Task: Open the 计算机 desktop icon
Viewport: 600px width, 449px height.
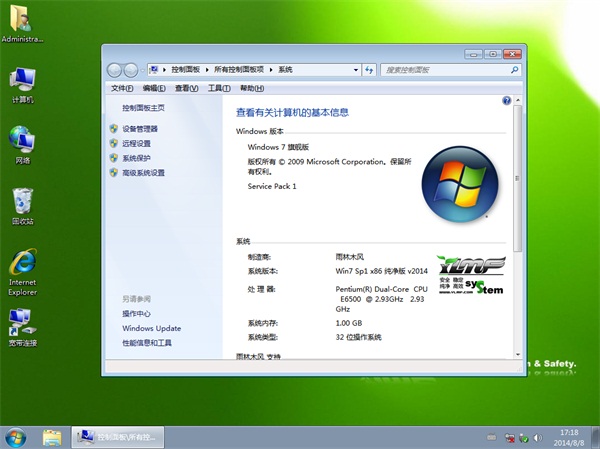Action: (23, 85)
